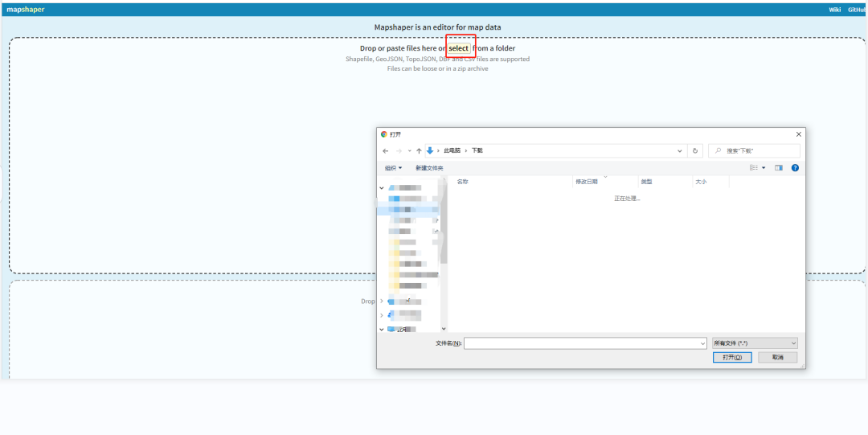Open the 所有文件 file type dropdown
The image size is (868, 435).
click(755, 343)
